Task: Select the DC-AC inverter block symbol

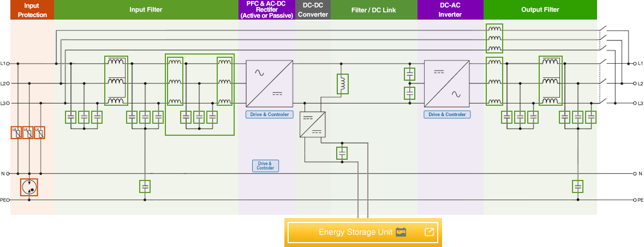Action: click(447, 83)
